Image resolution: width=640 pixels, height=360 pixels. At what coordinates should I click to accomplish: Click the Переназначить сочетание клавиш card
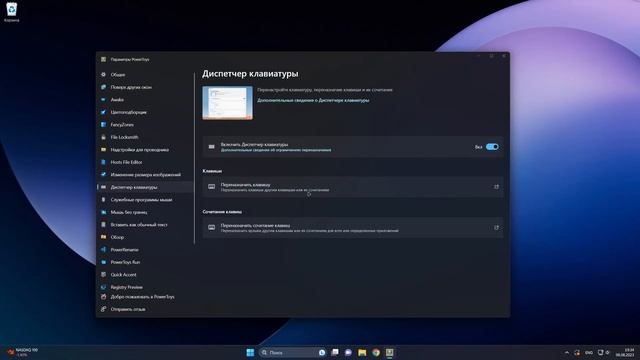[x=353, y=228]
